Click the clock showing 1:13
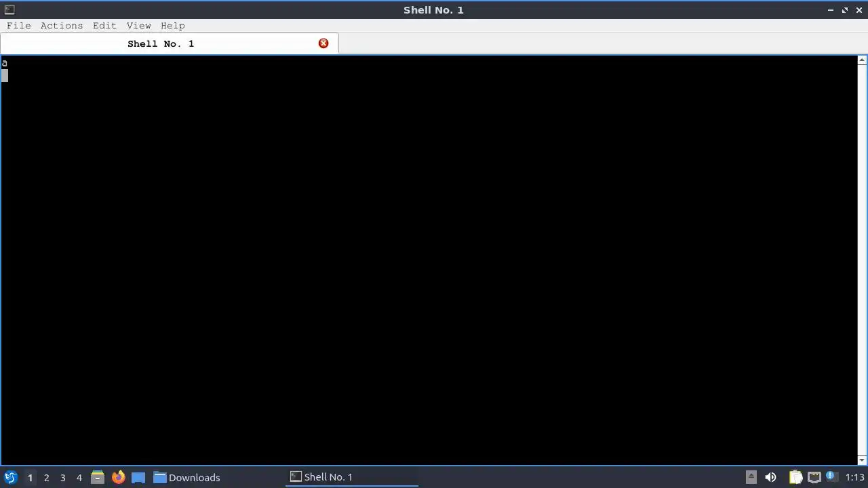The width and height of the screenshot is (868, 488). 854,477
